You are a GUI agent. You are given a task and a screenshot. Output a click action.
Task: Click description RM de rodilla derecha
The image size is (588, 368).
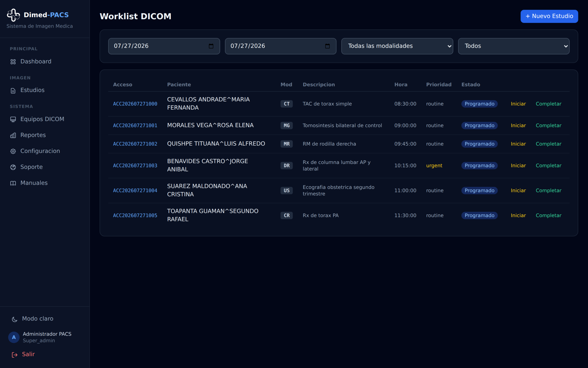(329, 144)
